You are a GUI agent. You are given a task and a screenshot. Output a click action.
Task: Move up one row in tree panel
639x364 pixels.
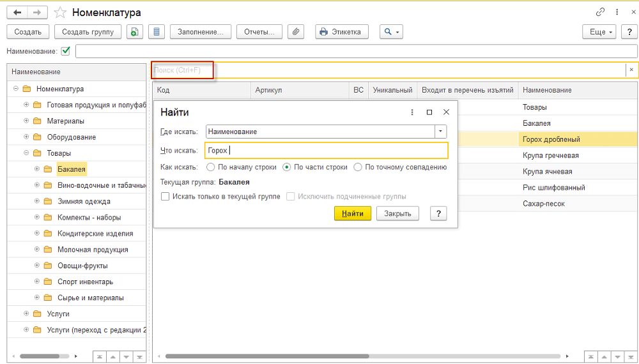coord(112,357)
